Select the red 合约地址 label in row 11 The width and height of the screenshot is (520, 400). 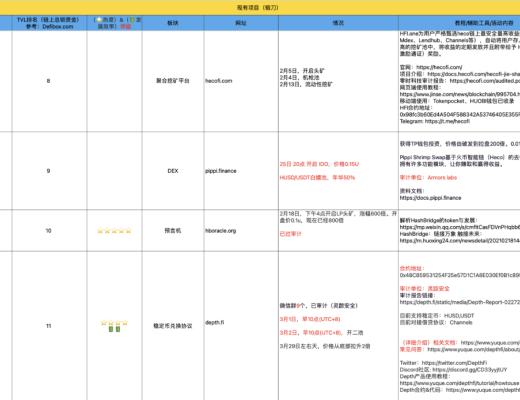(x=412, y=268)
